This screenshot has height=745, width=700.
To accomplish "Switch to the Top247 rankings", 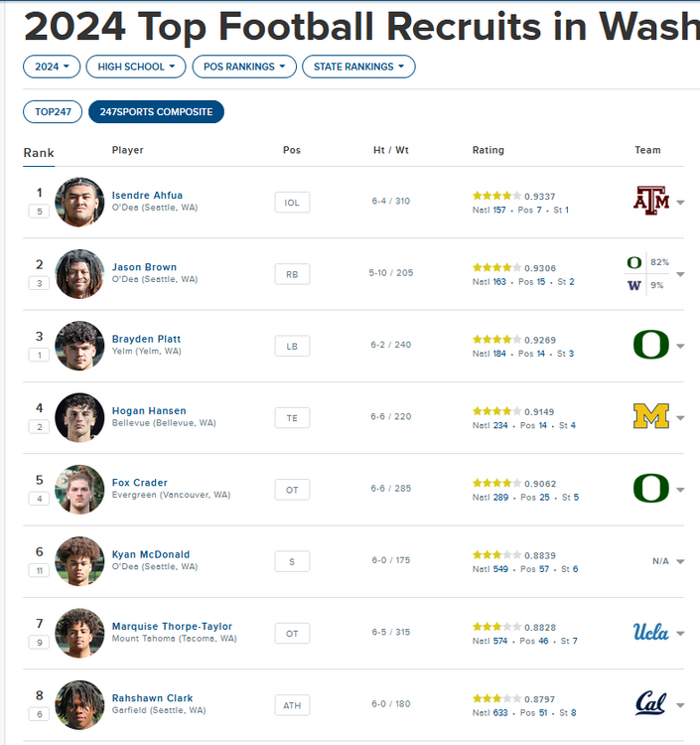I will pyautogui.click(x=53, y=111).
